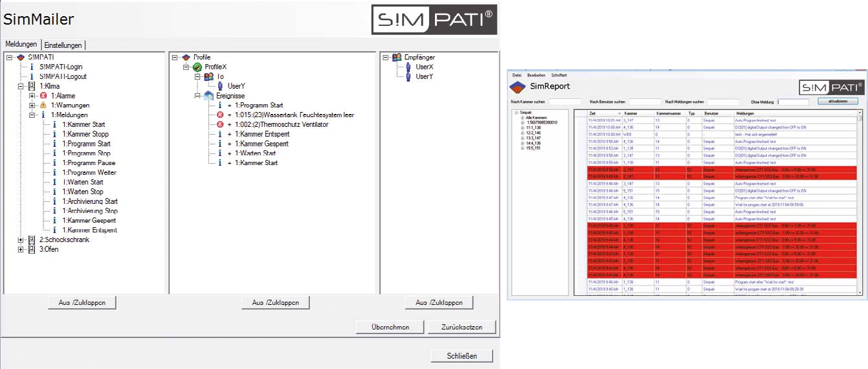868x369 pixels.
Task: Click the yellow warning icon beside 1:Warnungen
Action: [x=43, y=106]
